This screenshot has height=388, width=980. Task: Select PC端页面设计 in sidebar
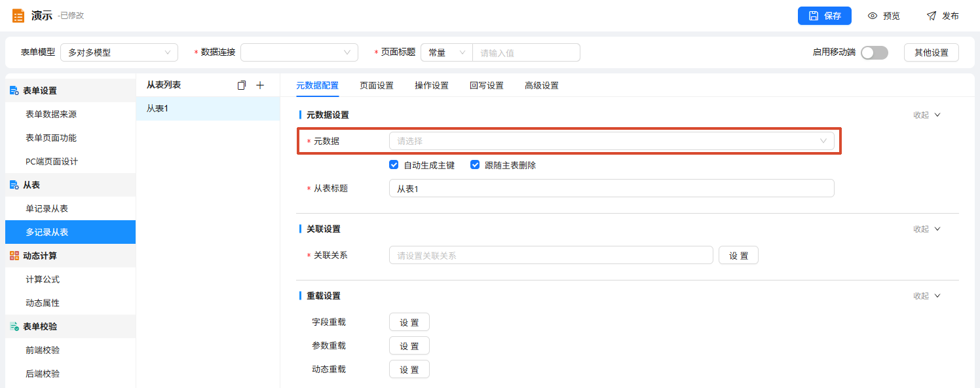tap(70, 161)
